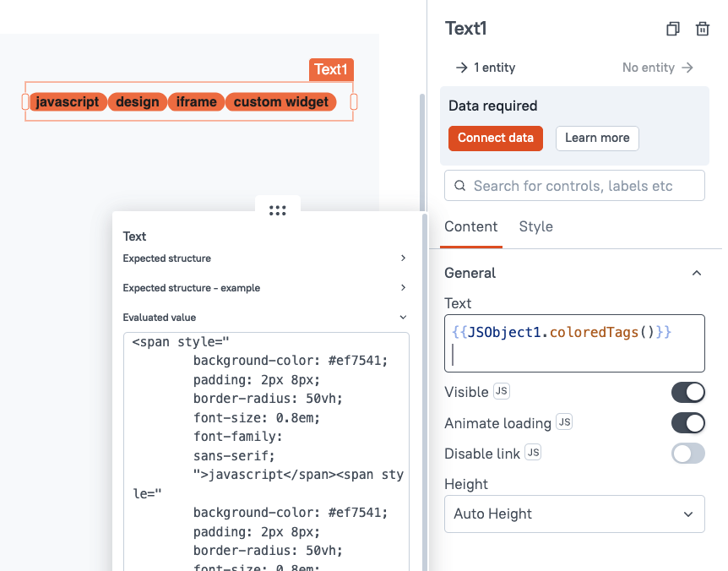
Task: Turn off the Visible toggle
Action: (x=687, y=392)
